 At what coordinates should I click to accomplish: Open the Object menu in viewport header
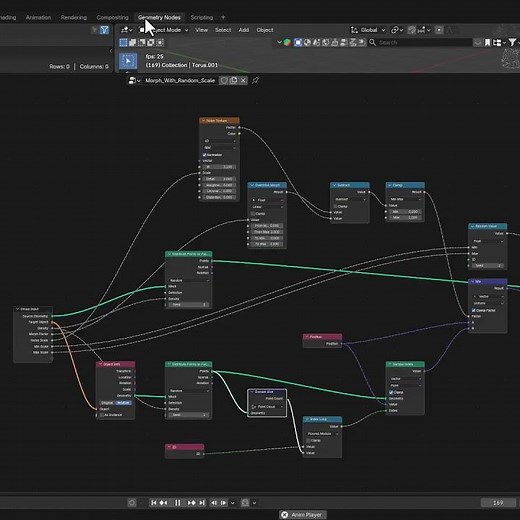tap(265, 30)
